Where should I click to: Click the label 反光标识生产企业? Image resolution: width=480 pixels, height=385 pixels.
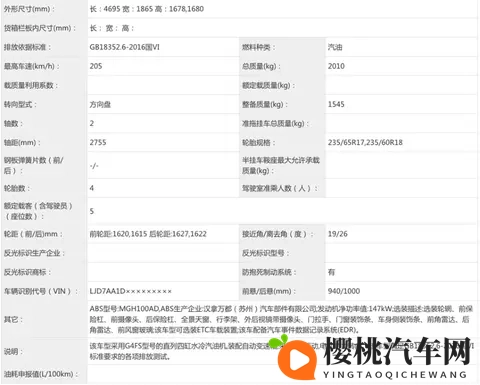pos(34,253)
